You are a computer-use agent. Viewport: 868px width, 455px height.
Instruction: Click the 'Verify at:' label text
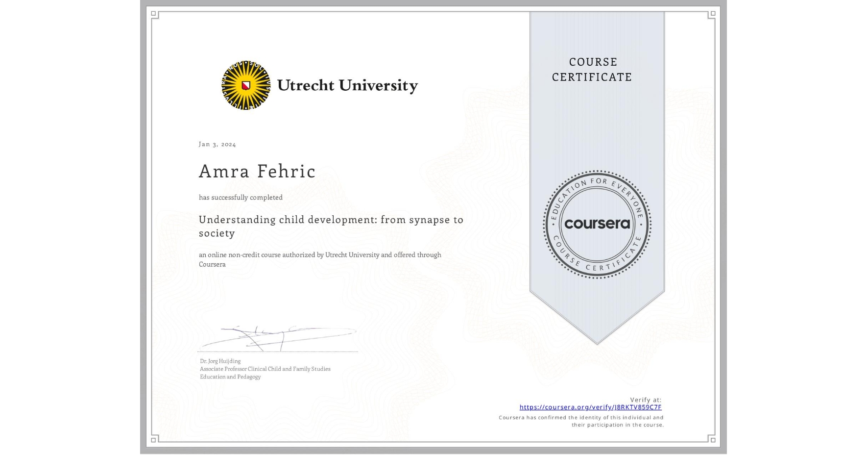(646, 399)
